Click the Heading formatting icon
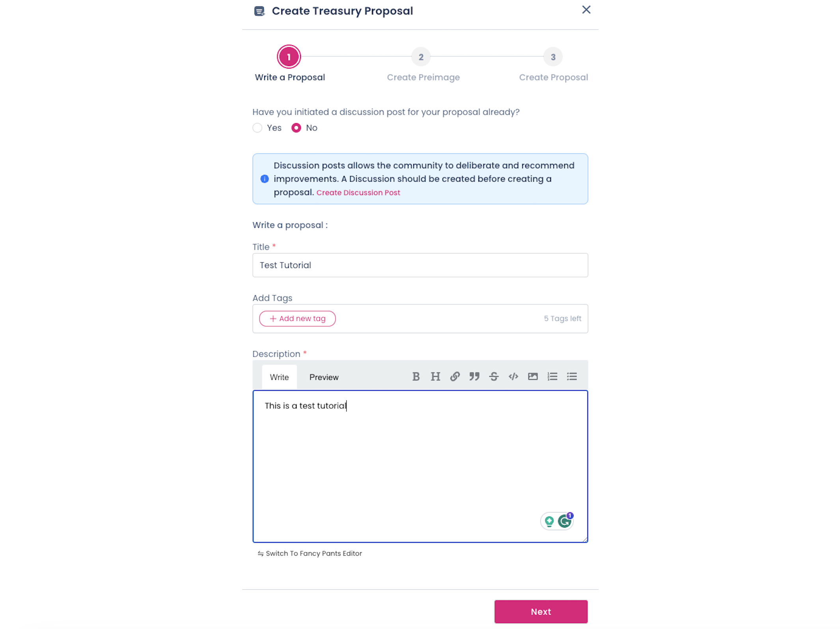The width and height of the screenshot is (840, 629). point(435,377)
